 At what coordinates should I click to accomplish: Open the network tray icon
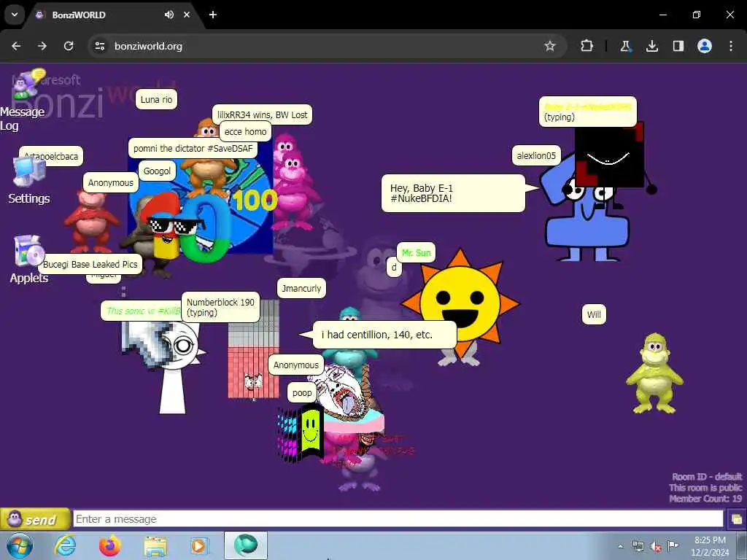(x=638, y=546)
